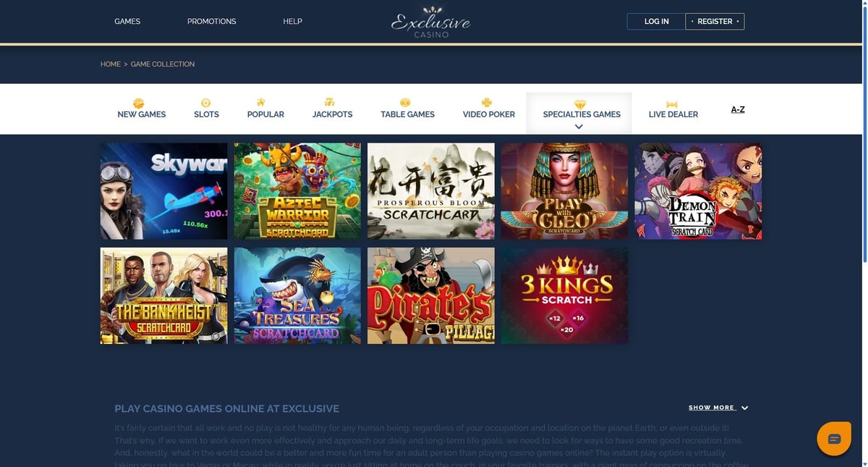Viewport: 868px width, 467px height.
Task: Expand the Specialties Games chevron
Action: 579,127
